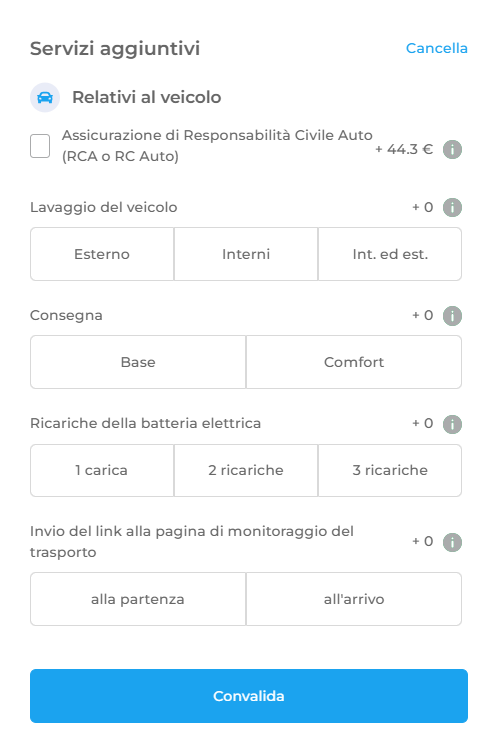Select all'arrivo tracking link option

click(x=354, y=599)
